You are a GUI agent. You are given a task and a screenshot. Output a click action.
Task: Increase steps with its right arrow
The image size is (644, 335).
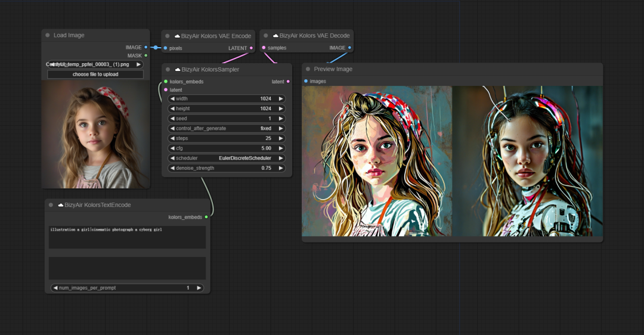(x=281, y=138)
